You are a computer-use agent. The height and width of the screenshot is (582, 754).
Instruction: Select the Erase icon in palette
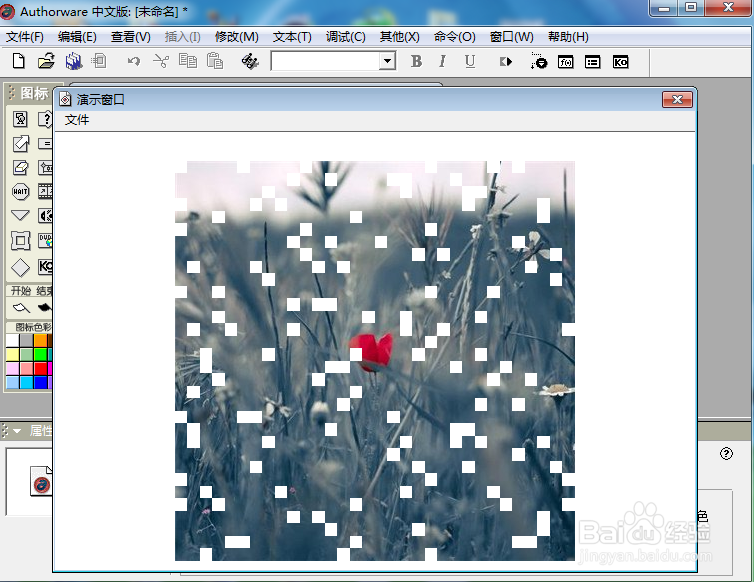[x=20, y=167]
